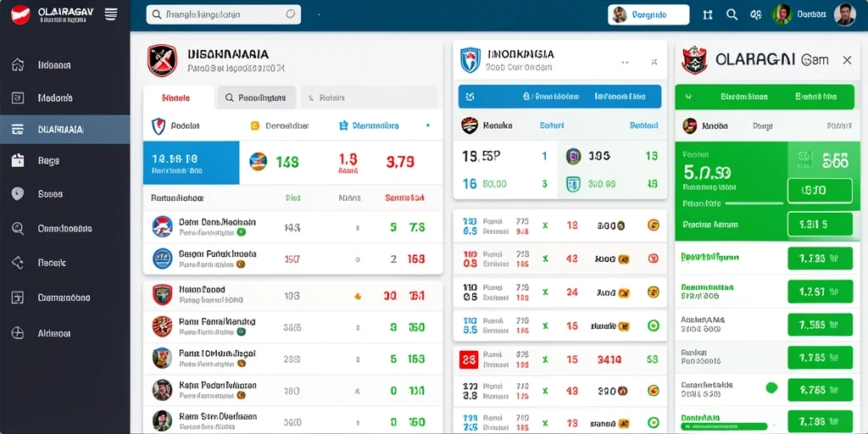This screenshot has height=434, width=868.
Task: Toggle the green circle in the first 15 row
Action: click(x=654, y=325)
